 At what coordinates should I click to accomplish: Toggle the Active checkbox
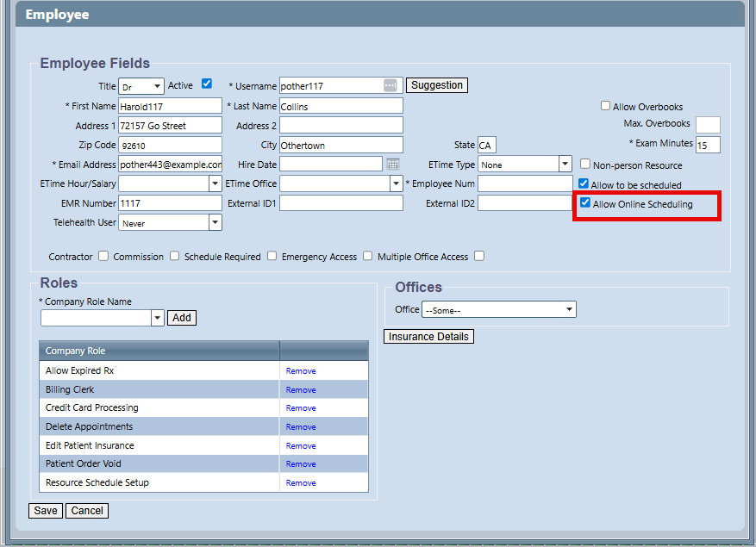pyautogui.click(x=207, y=84)
